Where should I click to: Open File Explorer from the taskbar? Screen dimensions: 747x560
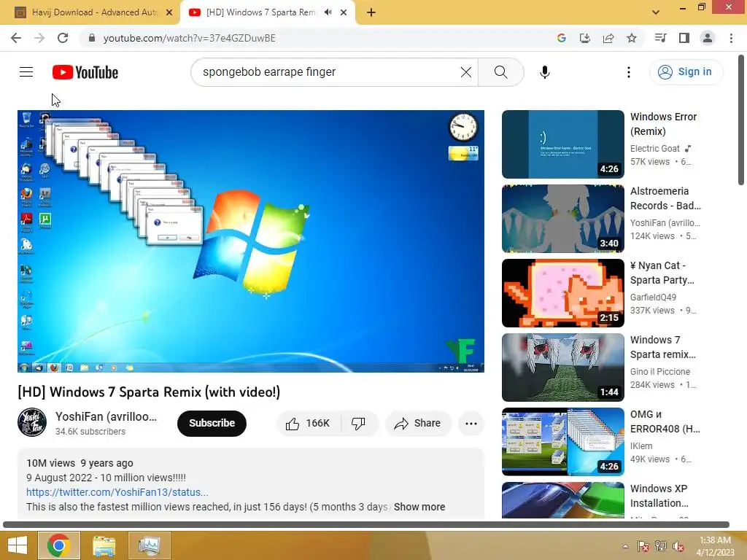104,545
